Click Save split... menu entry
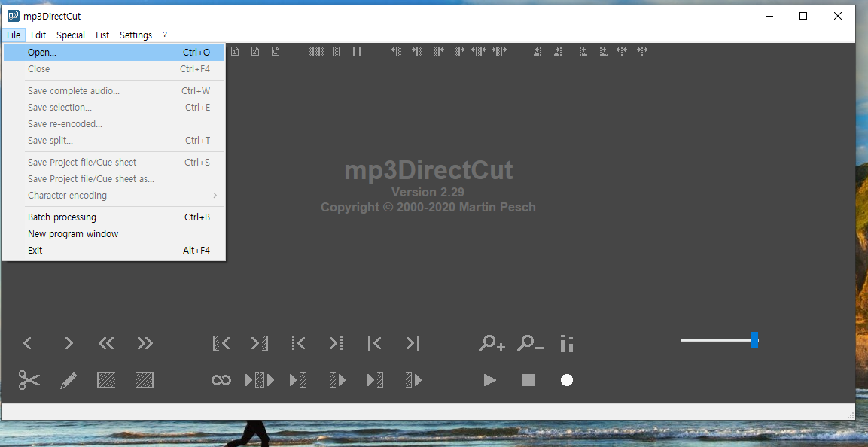Image resolution: width=868 pixels, height=447 pixels. coord(114,141)
